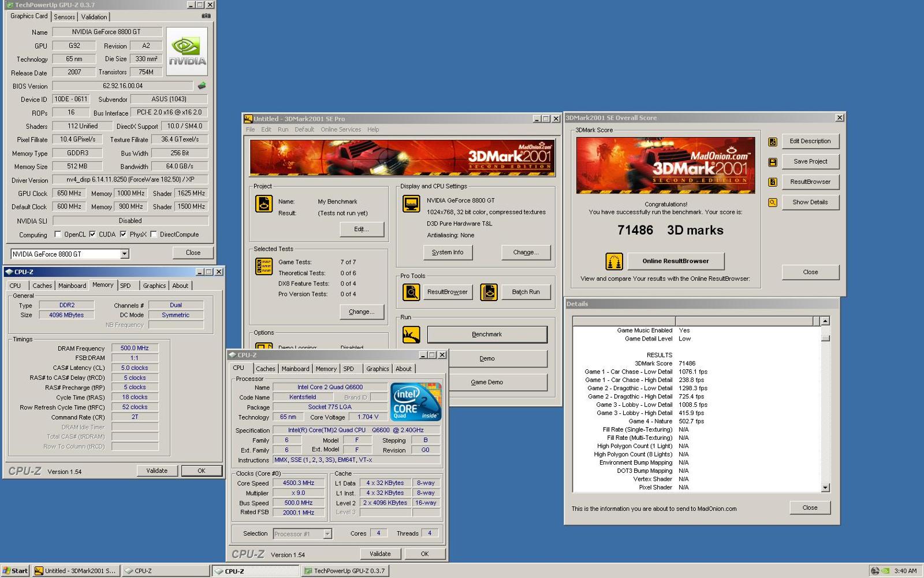Image resolution: width=924 pixels, height=578 pixels.
Task: Click the taskbar clock showing 3:40 AM
Action: point(905,571)
